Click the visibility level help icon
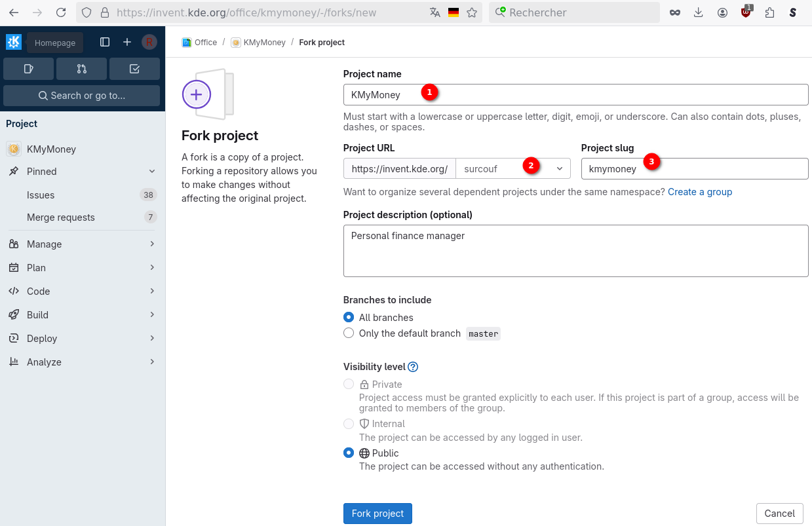The image size is (812, 526). coord(413,367)
